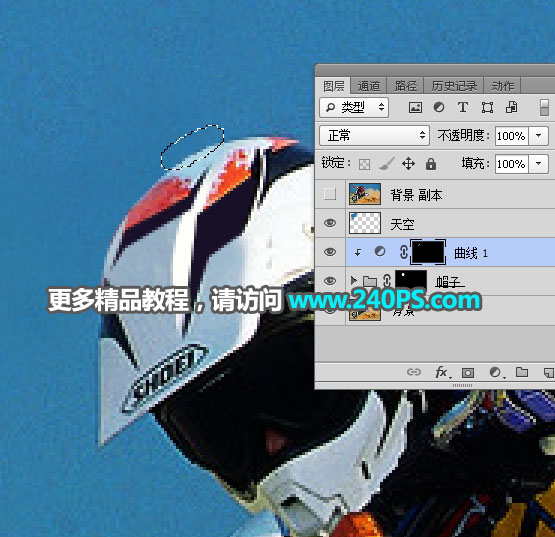Filter layers by pixel image icon

click(x=415, y=107)
